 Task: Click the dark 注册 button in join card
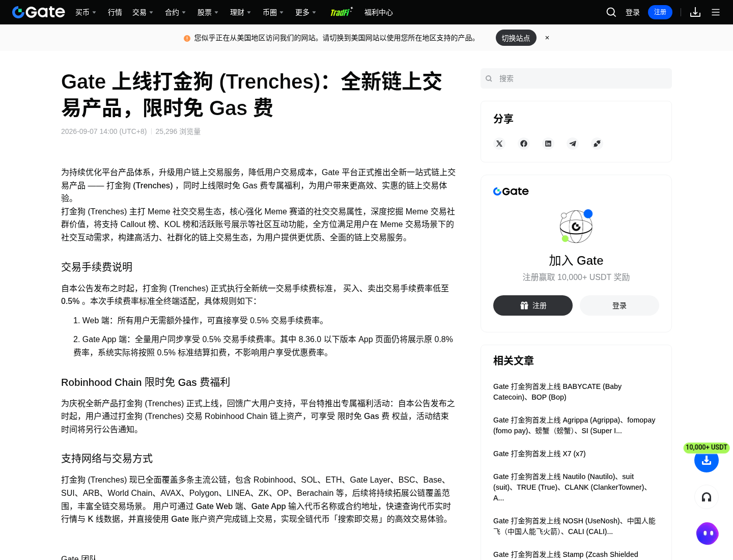click(533, 305)
